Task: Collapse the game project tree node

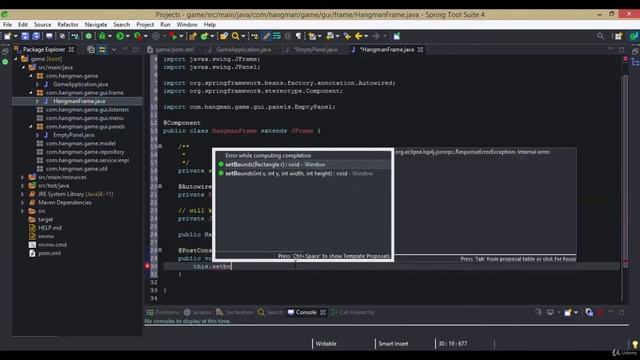Action: [x=16, y=59]
